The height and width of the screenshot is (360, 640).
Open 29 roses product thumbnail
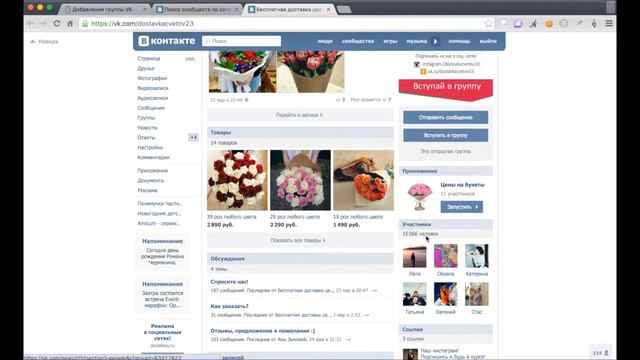tap(300, 180)
